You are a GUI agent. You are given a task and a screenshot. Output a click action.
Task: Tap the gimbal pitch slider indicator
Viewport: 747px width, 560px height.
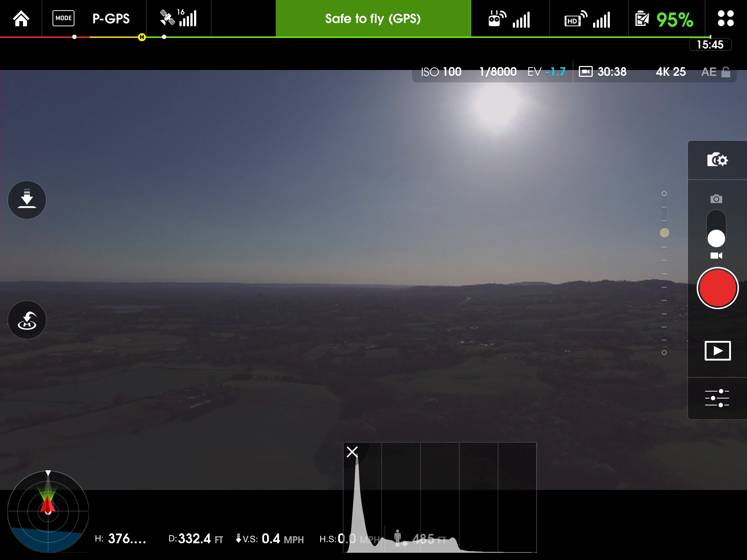[665, 233]
